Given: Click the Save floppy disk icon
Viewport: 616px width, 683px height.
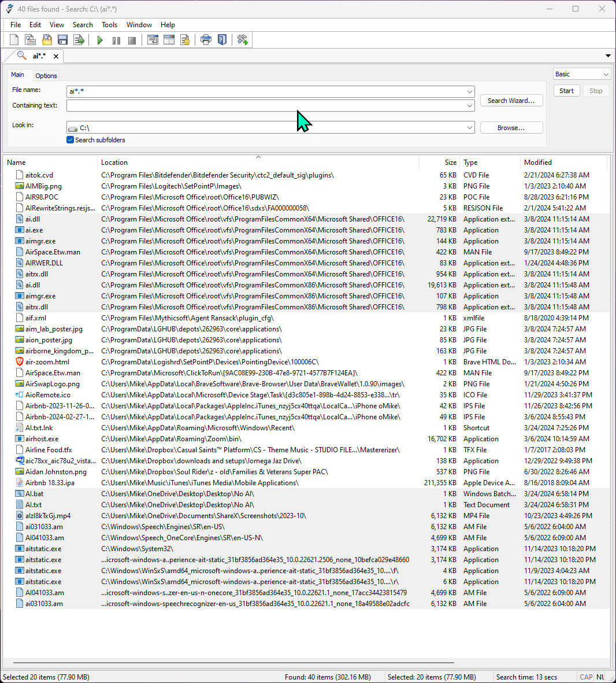Looking at the screenshot, I should [63, 40].
